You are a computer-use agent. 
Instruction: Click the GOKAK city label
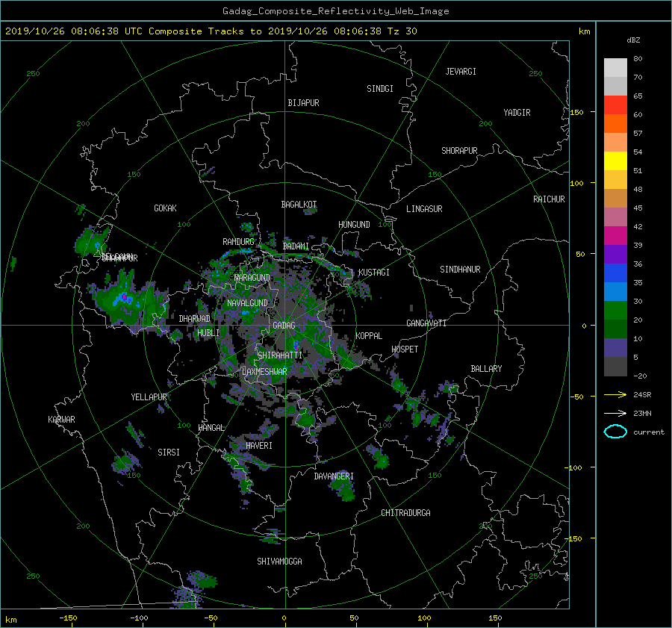pyautogui.click(x=165, y=208)
